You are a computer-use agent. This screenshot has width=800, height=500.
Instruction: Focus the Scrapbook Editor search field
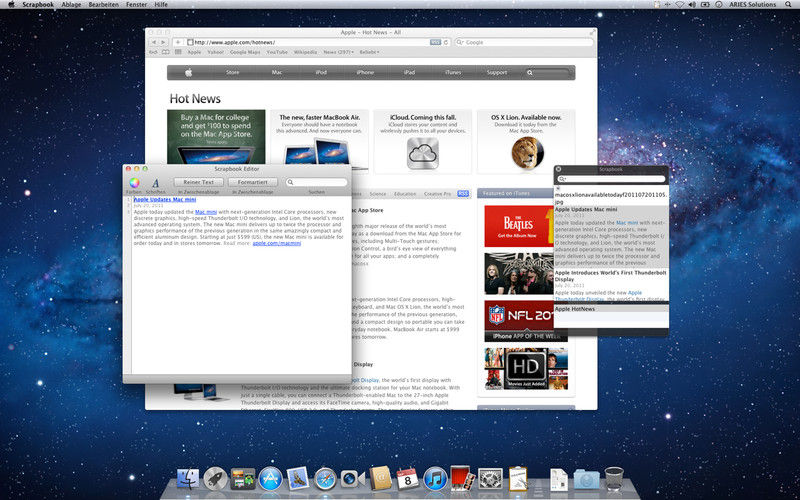coord(316,182)
